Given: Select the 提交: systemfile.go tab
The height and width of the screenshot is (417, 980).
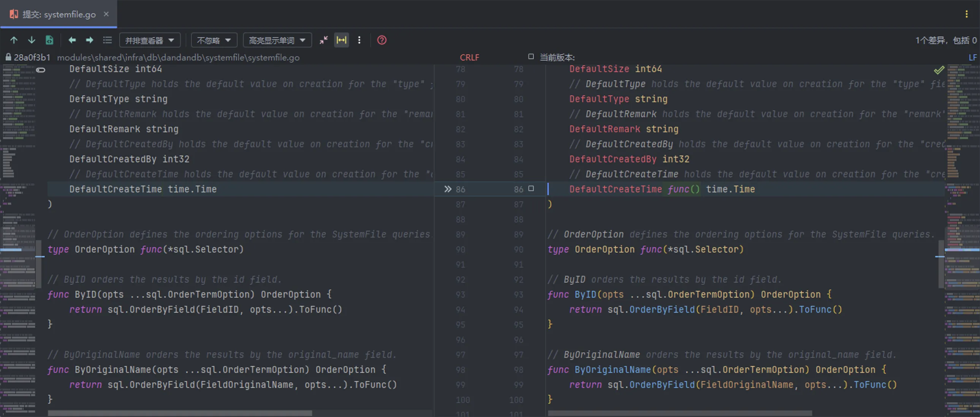Looking at the screenshot, I should tap(59, 14).
